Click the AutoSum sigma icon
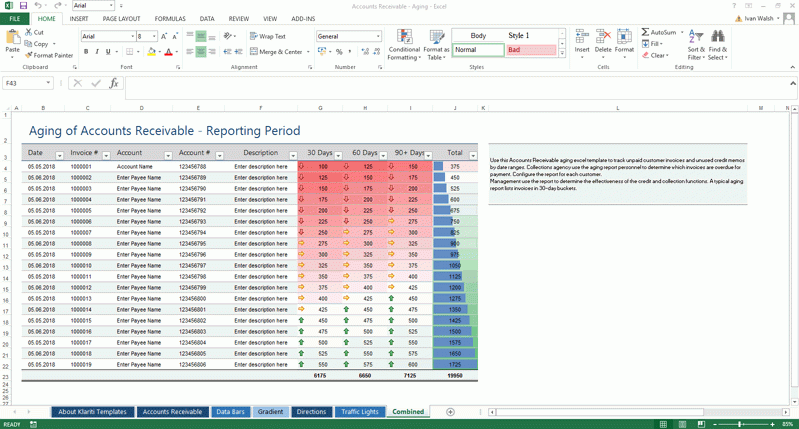Image resolution: width=799 pixels, height=429 pixels. point(646,32)
